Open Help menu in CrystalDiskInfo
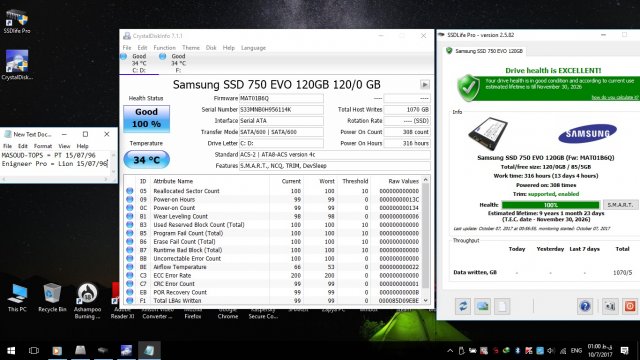640x360 pixels. [x=229, y=48]
